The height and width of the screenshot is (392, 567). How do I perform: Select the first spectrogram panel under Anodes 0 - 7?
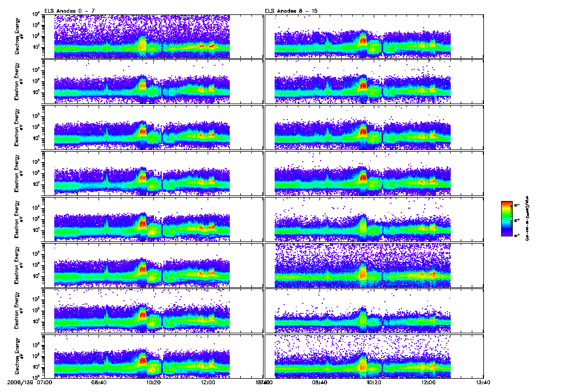(153, 37)
